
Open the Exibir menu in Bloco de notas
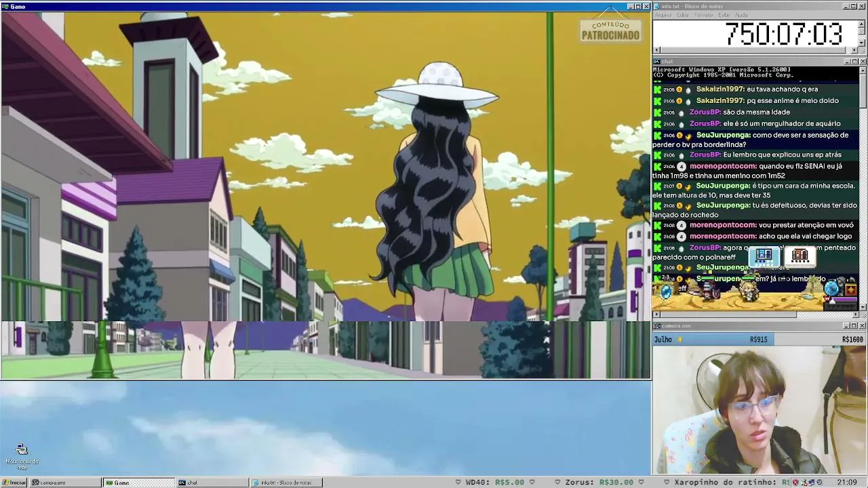pos(724,15)
